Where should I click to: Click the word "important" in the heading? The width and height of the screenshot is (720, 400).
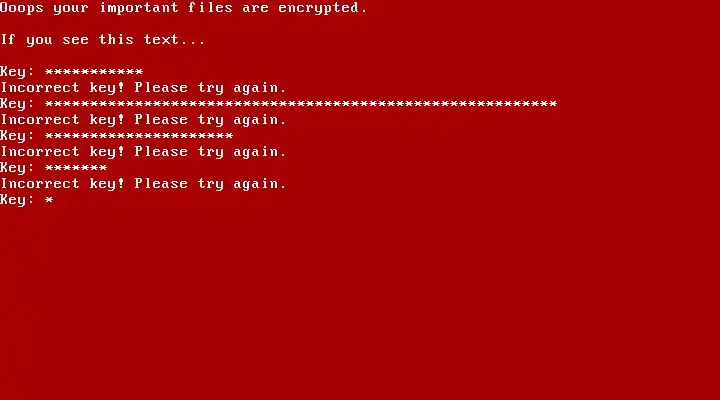click(139, 8)
